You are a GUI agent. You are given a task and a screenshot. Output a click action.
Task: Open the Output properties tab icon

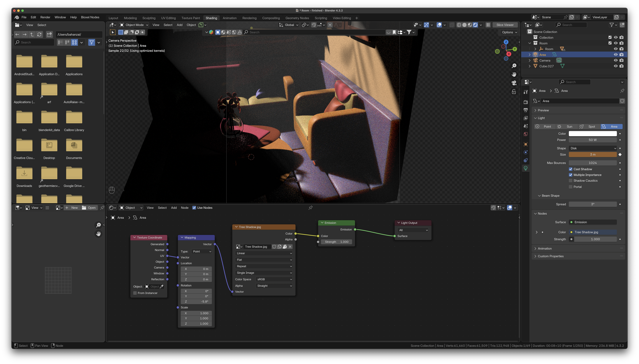pos(526,110)
